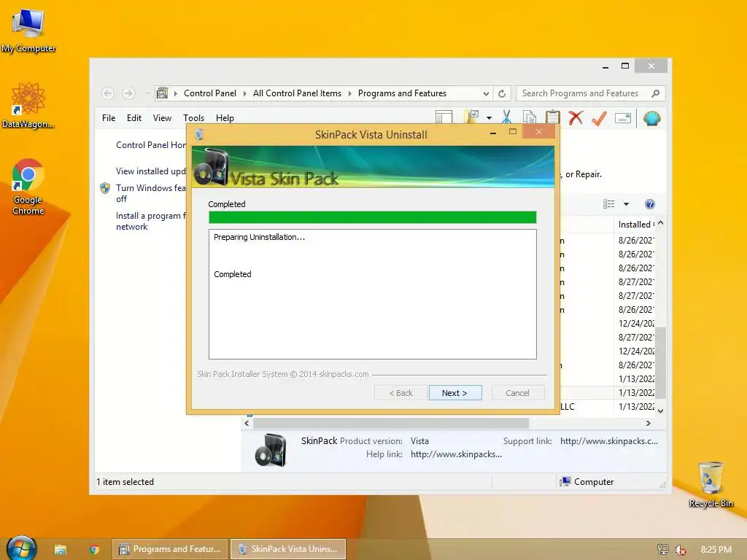Click the Turn Windows features on or off link
Screen dimensions: 747x560
(x=150, y=193)
